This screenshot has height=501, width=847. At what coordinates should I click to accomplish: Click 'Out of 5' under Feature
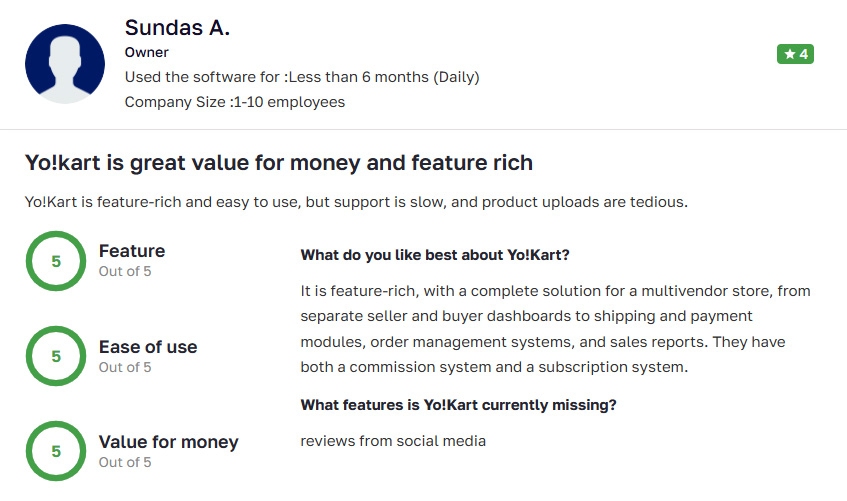pyautogui.click(x=125, y=271)
